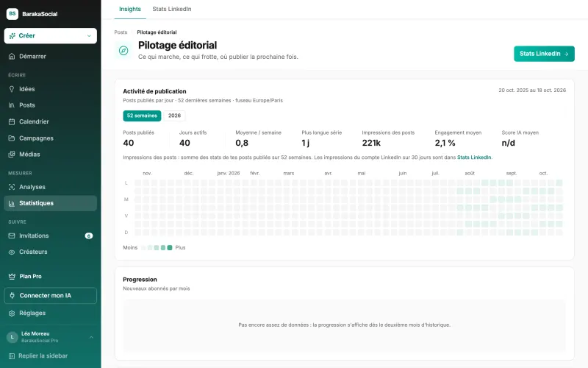Click the images icon beside Médias
Image resolution: width=588 pixels, height=368 pixels.
click(12, 155)
